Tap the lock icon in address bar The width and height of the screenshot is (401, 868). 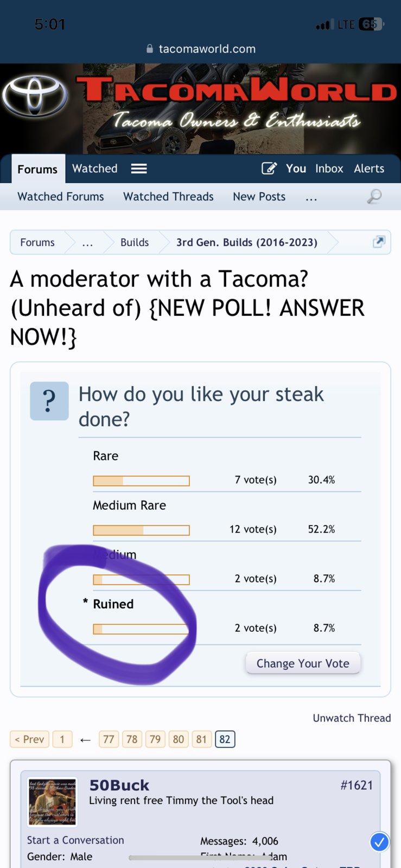pyautogui.click(x=150, y=49)
